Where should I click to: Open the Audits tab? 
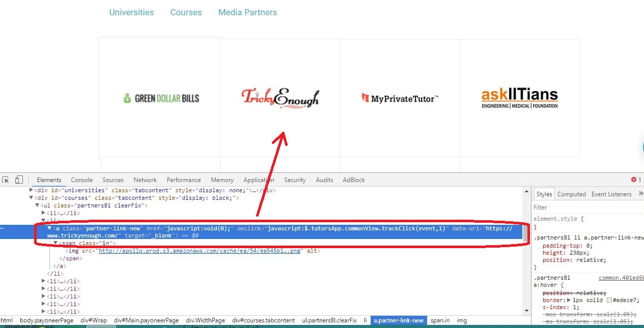[x=324, y=180]
